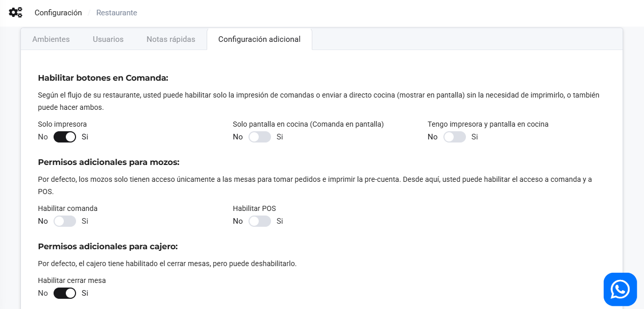Click the 'Configuración' breadcrumb link
Screen dimensions: 644x309
[x=58, y=12]
